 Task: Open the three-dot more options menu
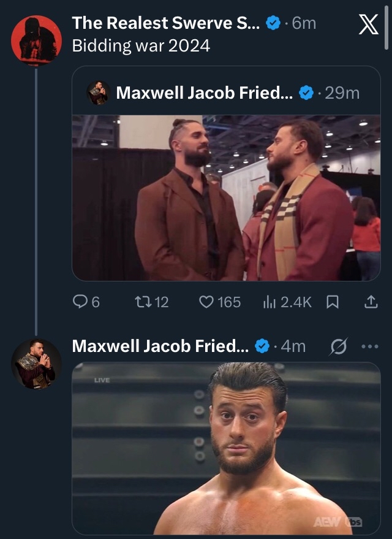370,346
